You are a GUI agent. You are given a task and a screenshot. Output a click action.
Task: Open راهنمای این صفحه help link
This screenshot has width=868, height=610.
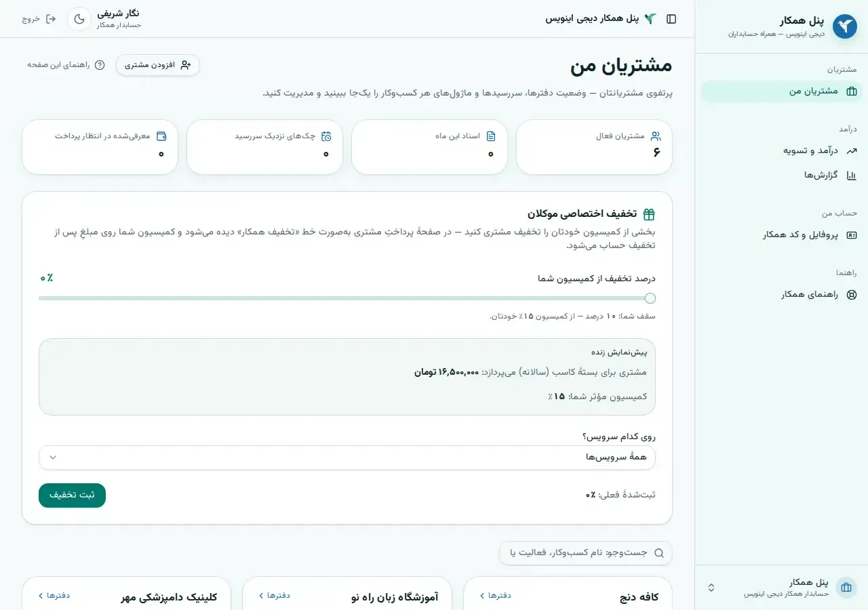tap(66, 65)
